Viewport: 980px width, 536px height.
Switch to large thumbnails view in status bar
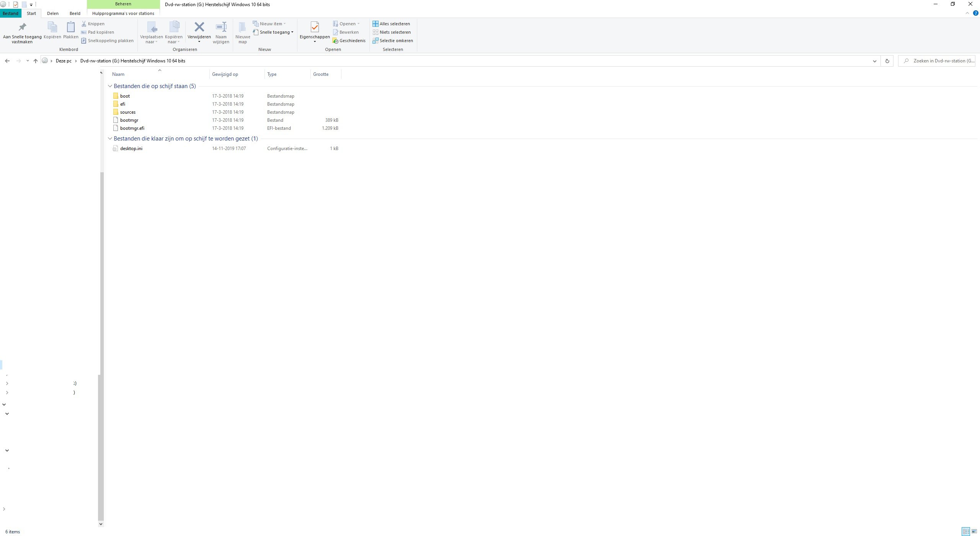click(x=974, y=531)
